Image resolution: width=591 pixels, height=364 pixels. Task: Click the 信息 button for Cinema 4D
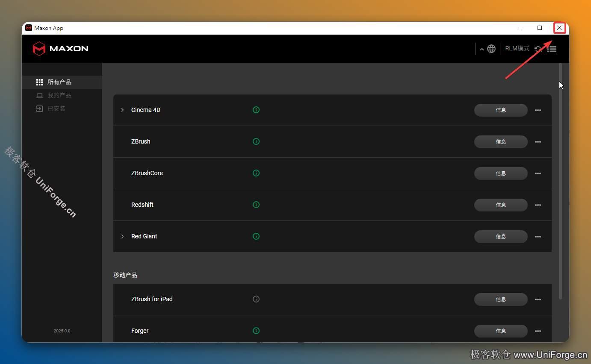coord(501,110)
